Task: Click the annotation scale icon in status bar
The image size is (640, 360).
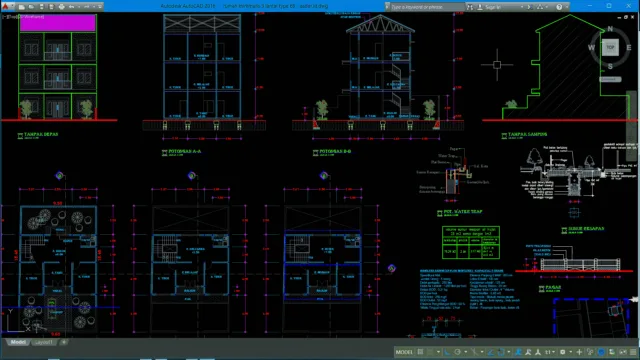Action: coord(538,352)
